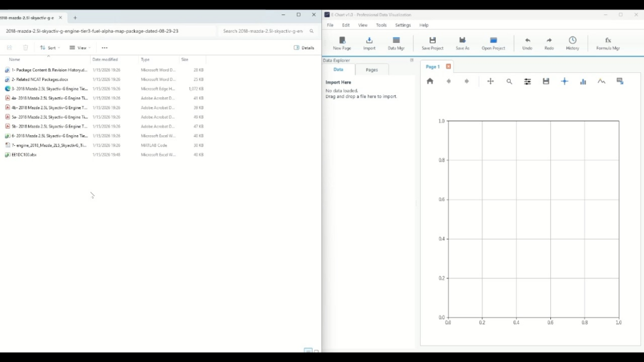Screen dimensions: 644x362
Task: Click the bar chart type icon
Action: 583,81
